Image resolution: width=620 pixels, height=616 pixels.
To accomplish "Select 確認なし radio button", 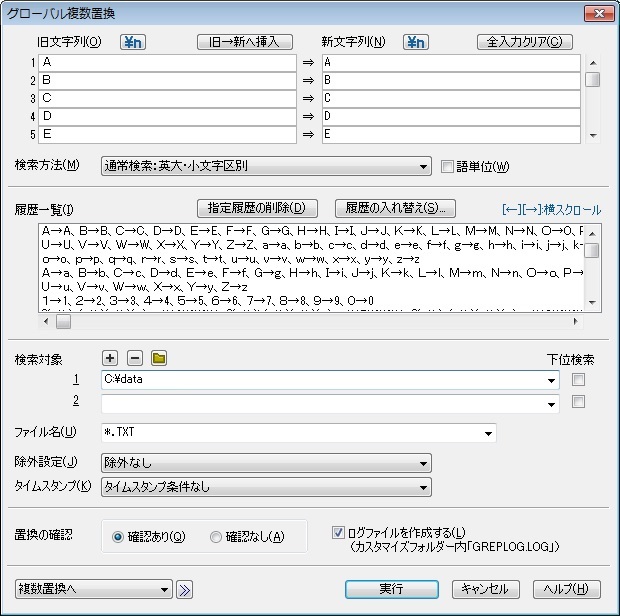I will (216, 537).
